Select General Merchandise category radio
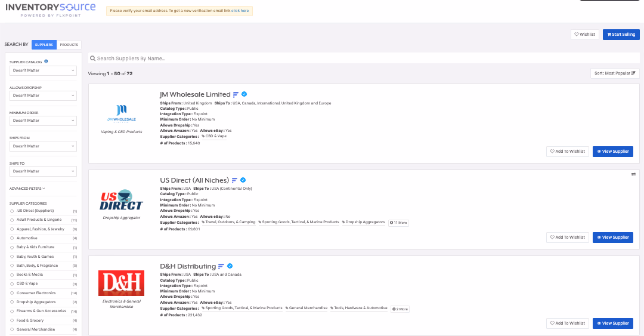 tap(12, 329)
